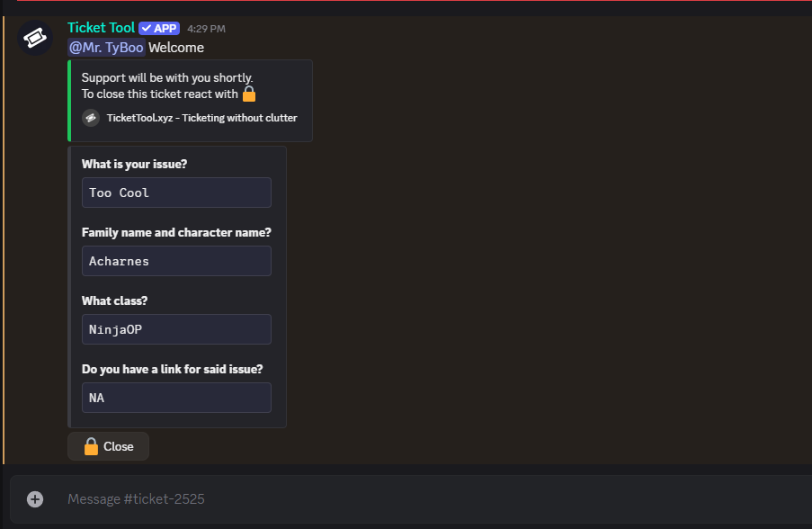
Task: Click the "What is your issue?" heading
Action: pyautogui.click(x=134, y=164)
